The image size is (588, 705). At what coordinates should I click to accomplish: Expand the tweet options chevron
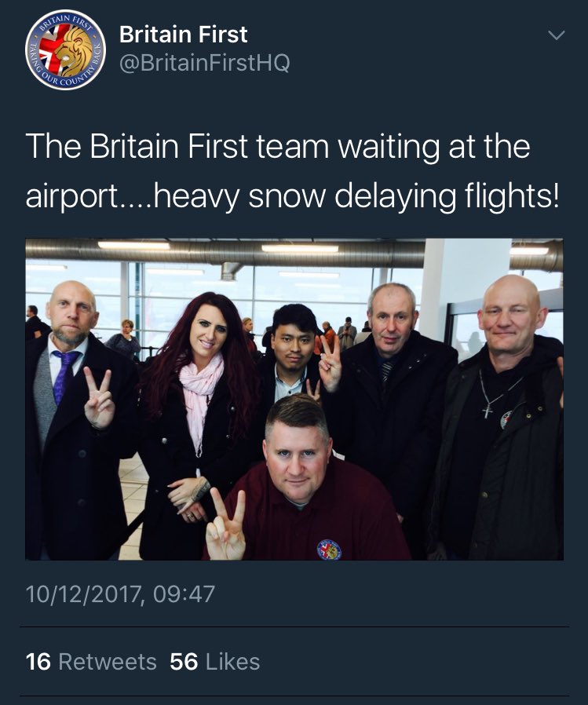point(557,35)
